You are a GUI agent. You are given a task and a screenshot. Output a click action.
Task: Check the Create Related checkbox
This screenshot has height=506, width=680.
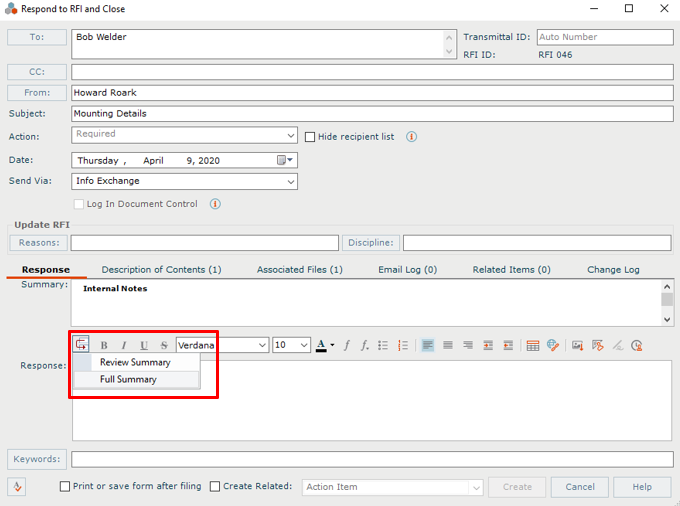215,486
